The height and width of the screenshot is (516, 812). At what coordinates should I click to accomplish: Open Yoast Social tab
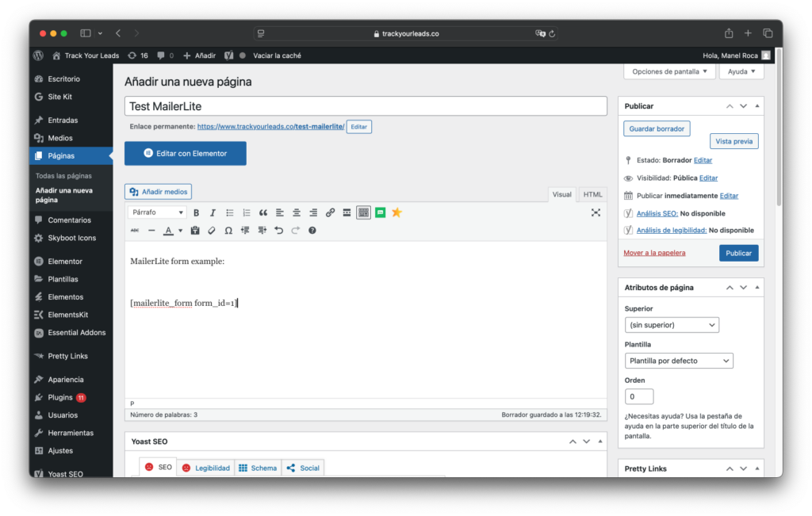(x=303, y=468)
